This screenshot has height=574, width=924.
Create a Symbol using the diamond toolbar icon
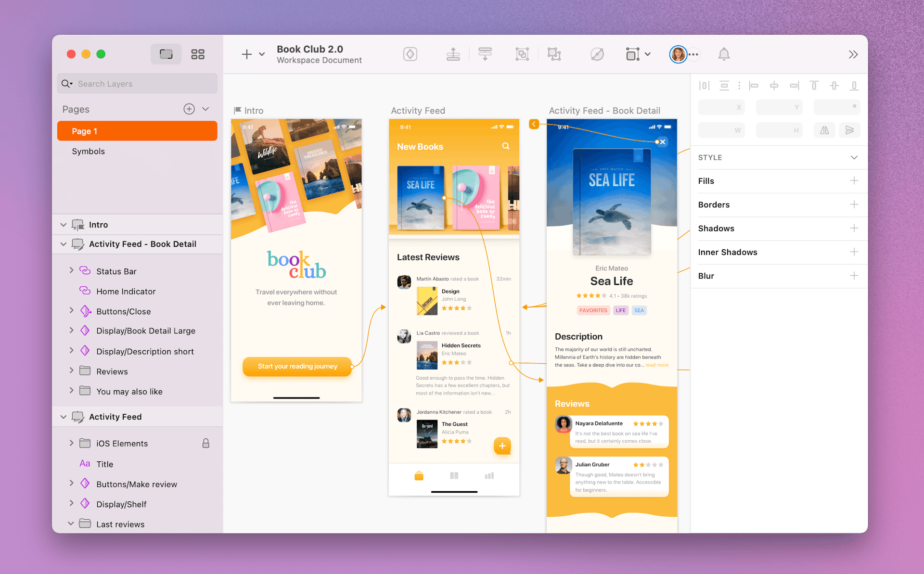(x=410, y=54)
